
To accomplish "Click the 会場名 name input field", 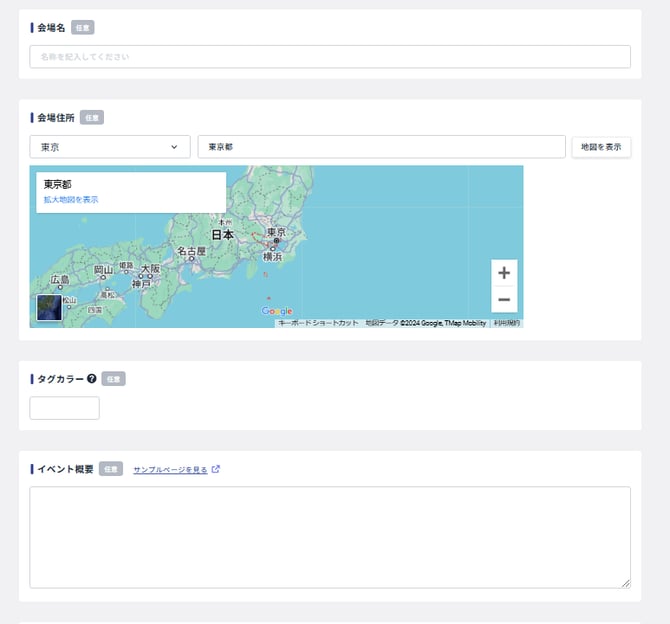I will (330, 57).
